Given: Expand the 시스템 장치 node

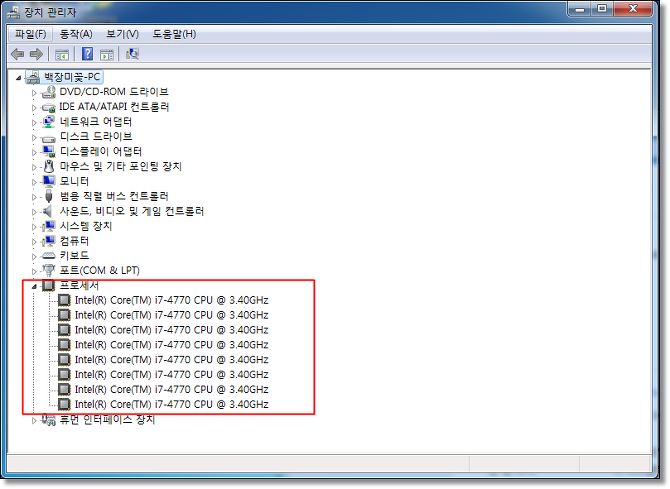Looking at the screenshot, I should pyautogui.click(x=34, y=227).
